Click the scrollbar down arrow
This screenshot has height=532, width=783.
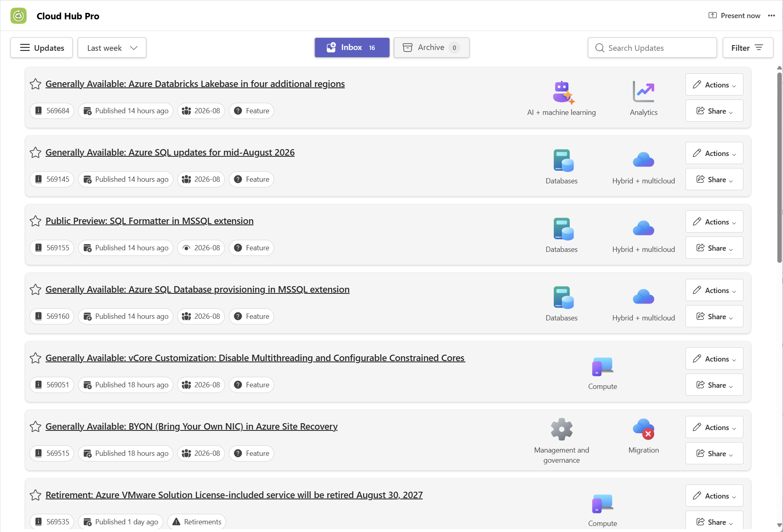coord(779,525)
